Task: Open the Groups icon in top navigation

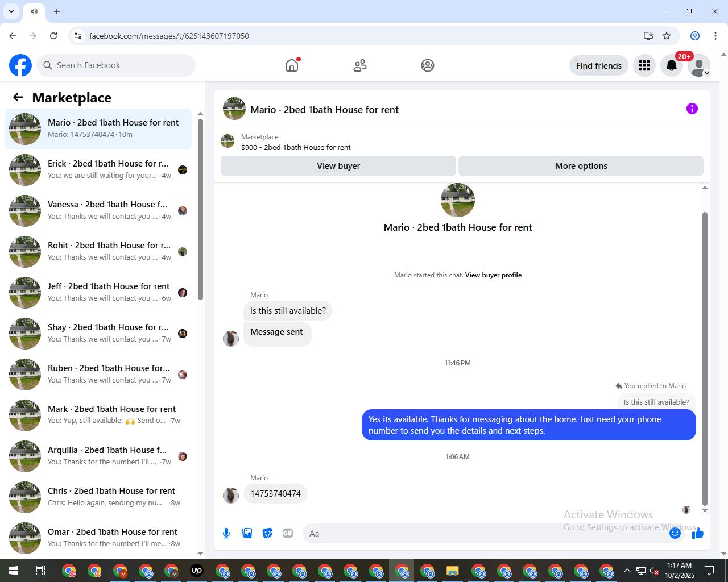Action: coord(428,65)
